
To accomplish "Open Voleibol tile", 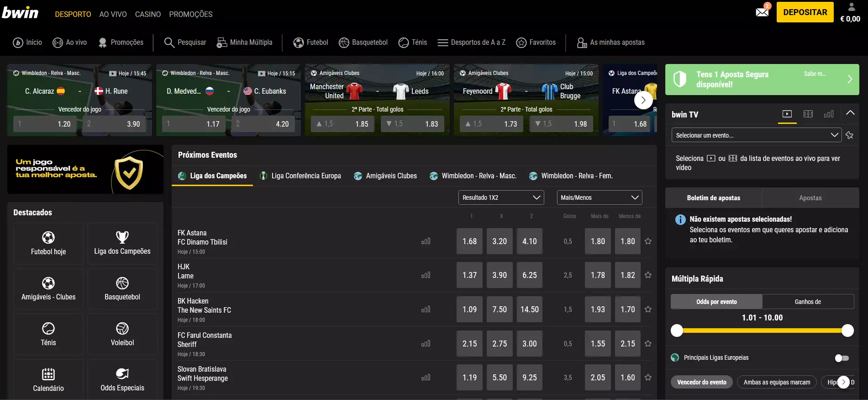I will click(122, 335).
